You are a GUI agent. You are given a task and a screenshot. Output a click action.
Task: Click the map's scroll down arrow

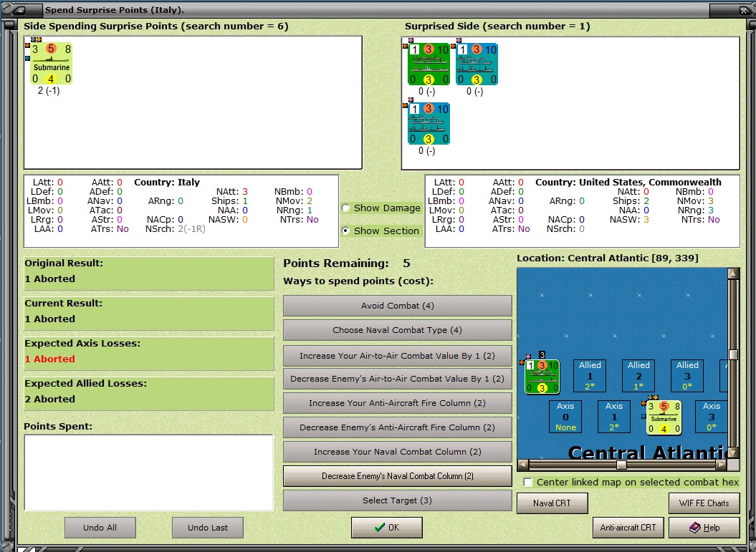pos(733,452)
